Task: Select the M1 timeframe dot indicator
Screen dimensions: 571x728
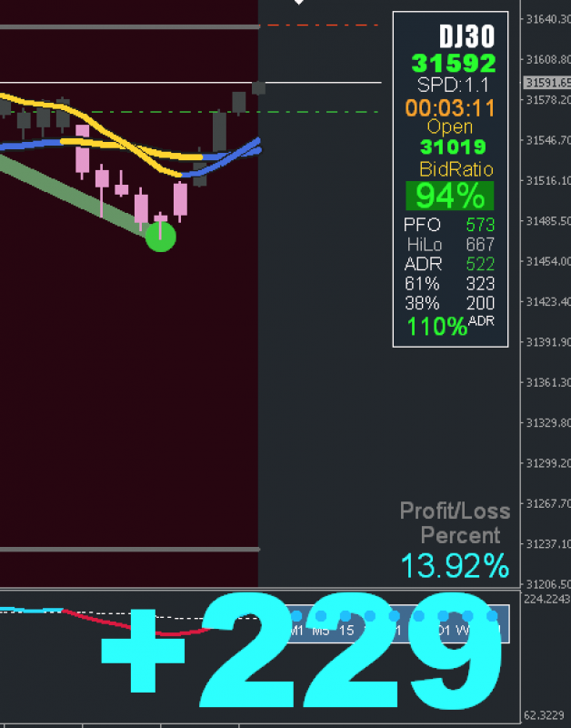Action: [296, 616]
